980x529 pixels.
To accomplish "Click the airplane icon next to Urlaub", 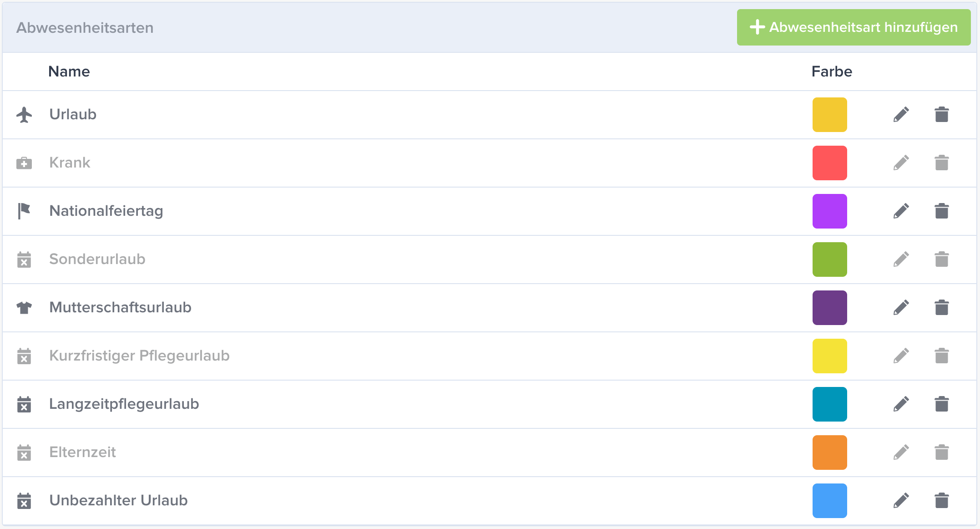I will 24,115.
